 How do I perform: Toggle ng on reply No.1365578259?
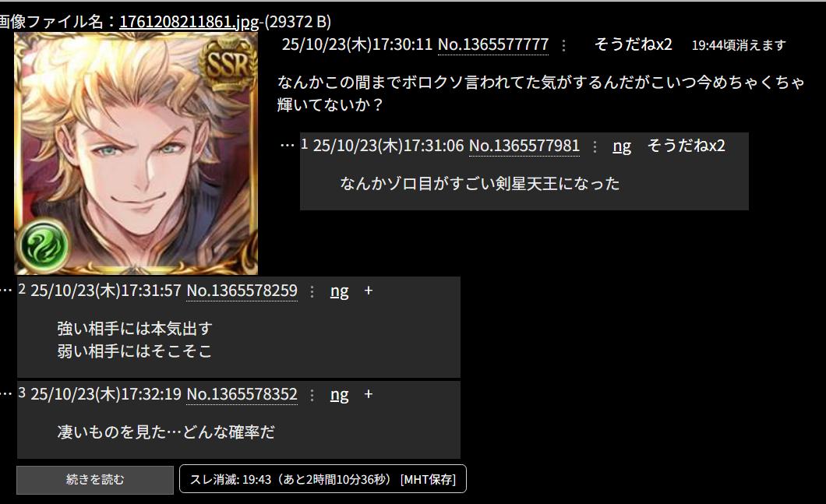click(339, 291)
